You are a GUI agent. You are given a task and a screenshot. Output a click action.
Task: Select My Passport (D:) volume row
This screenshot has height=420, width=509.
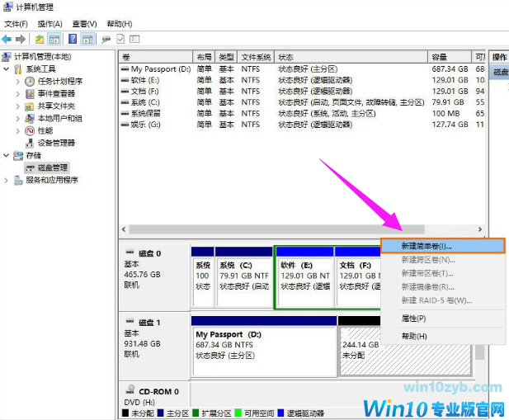[302, 69]
